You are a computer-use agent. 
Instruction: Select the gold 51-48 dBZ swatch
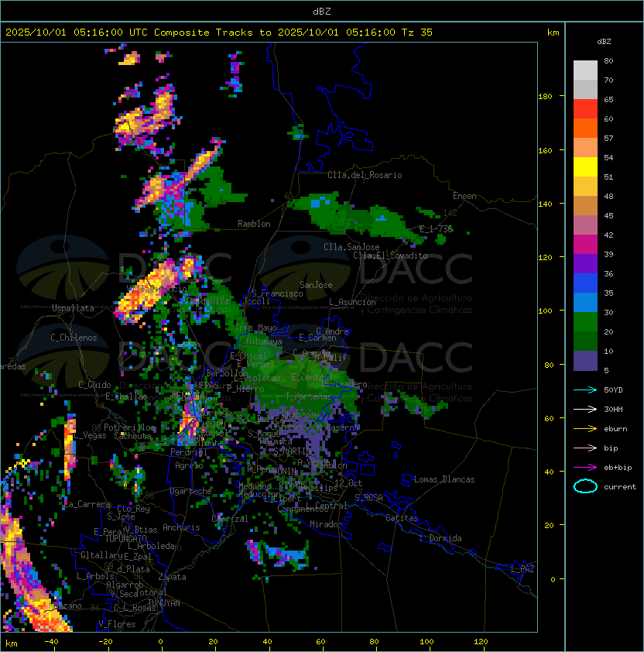(x=585, y=187)
